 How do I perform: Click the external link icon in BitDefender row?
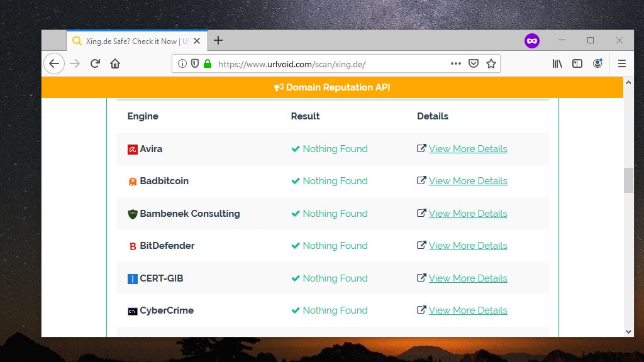421,245
